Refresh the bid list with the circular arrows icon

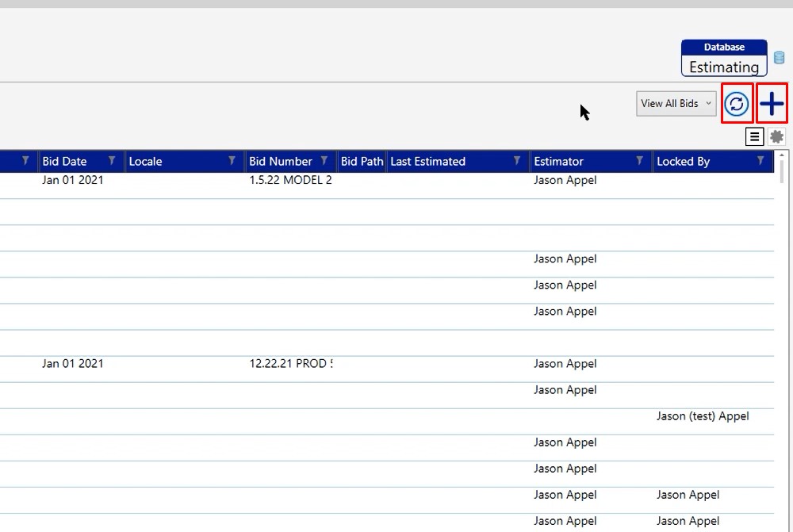tap(737, 104)
